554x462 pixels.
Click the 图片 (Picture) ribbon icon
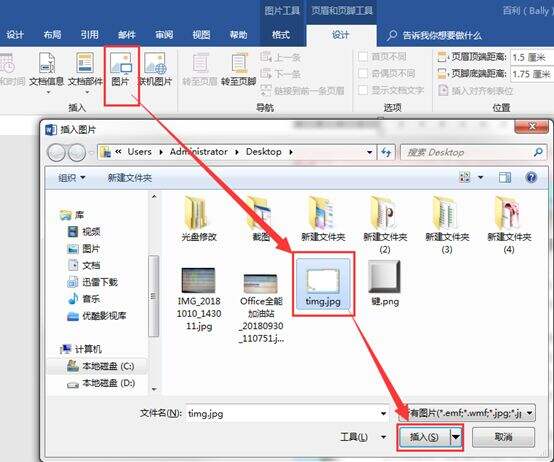click(x=121, y=70)
